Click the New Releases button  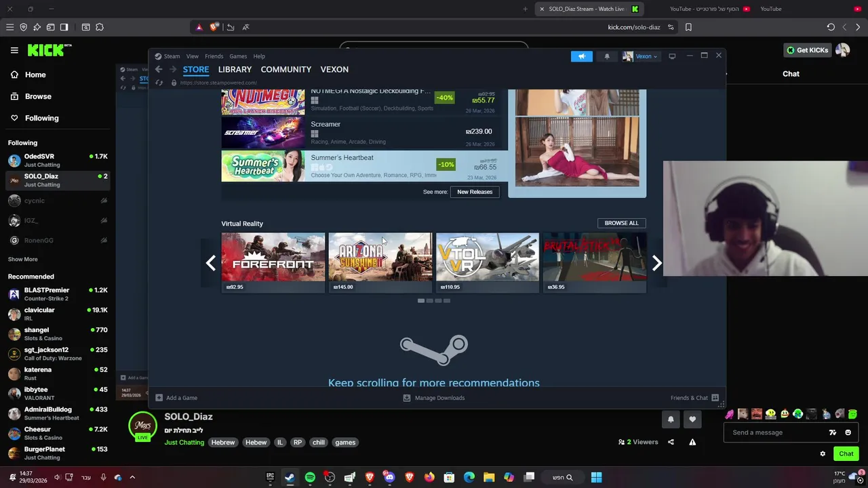pyautogui.click(x=475, y=192)
